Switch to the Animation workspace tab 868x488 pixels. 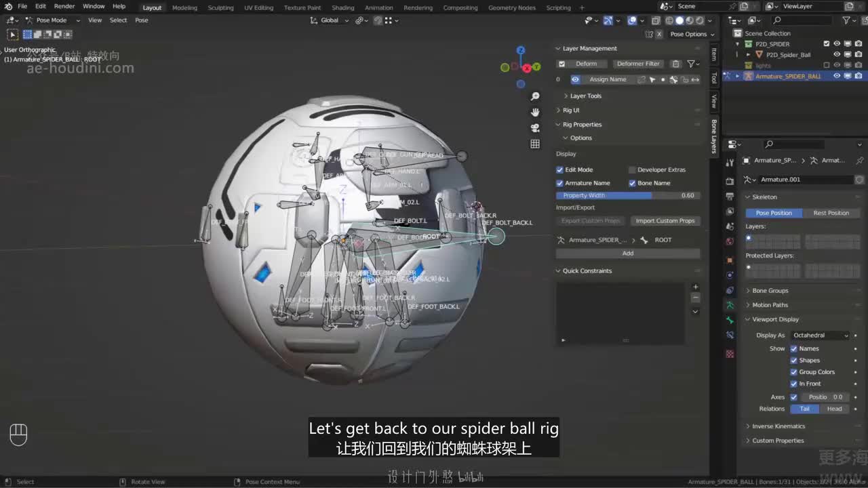point(378,7)
